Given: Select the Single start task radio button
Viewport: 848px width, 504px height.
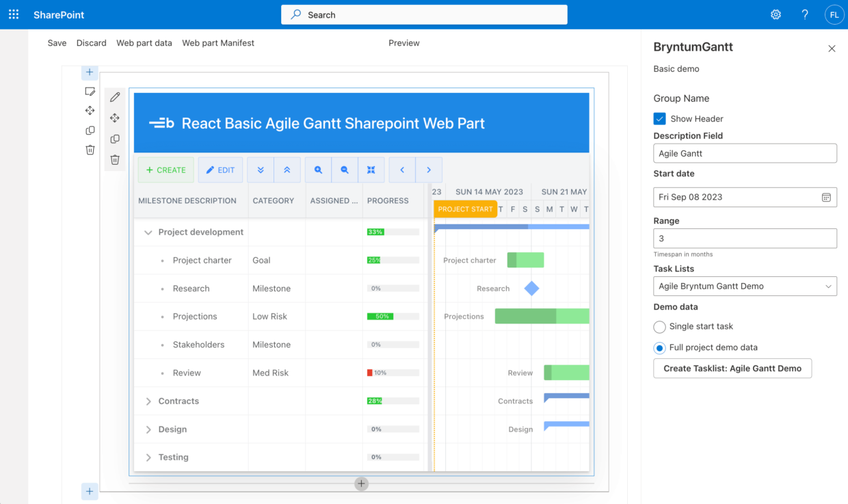Looking at the screenshot, I should [x=659, y=327].
